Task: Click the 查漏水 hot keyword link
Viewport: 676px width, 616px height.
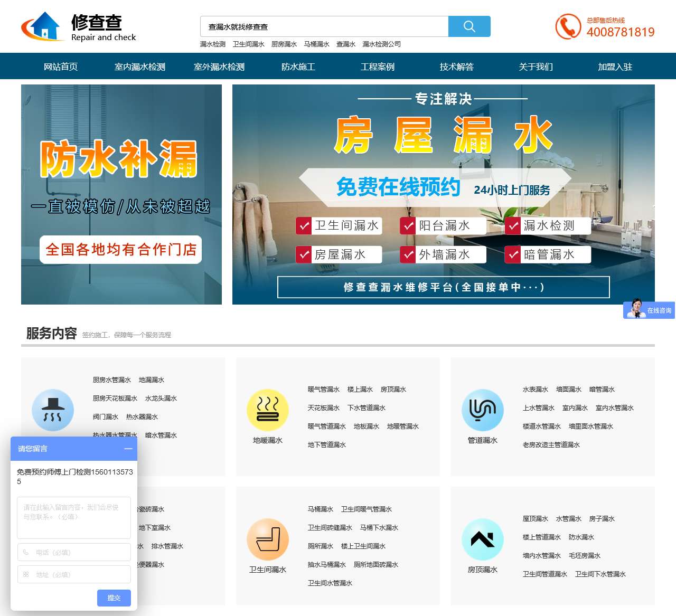Action: point(346,44)
